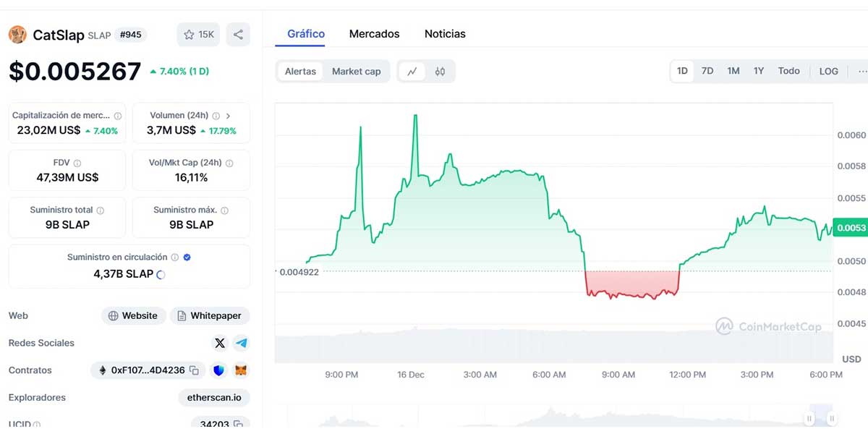Select the Alertas chart option

click(300, 72)
